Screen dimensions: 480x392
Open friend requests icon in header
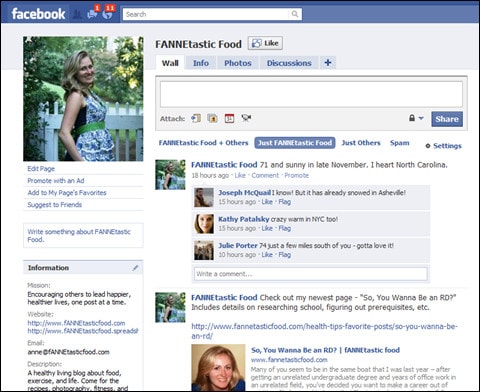(77, 14)
